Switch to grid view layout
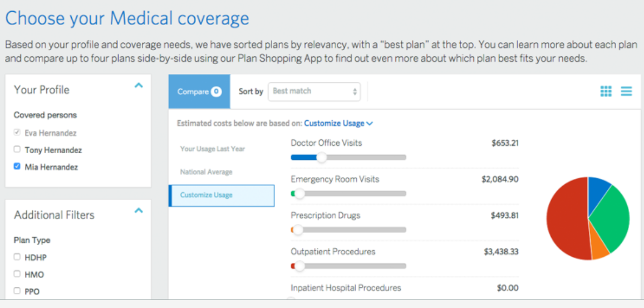Viewport: 644px width, 308px height. click(606, 91)
